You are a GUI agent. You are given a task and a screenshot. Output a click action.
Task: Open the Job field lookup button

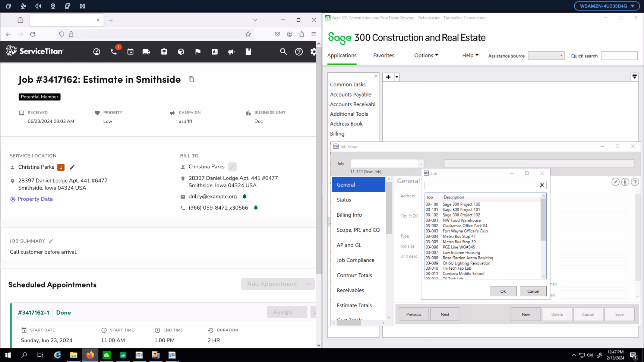(x=421, y=164)
